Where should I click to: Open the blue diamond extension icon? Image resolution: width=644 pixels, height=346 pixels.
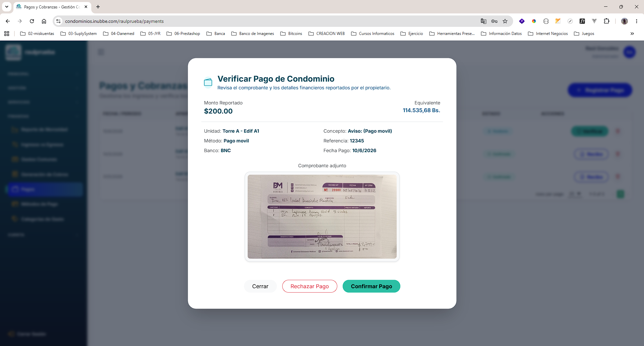[522, 21]
